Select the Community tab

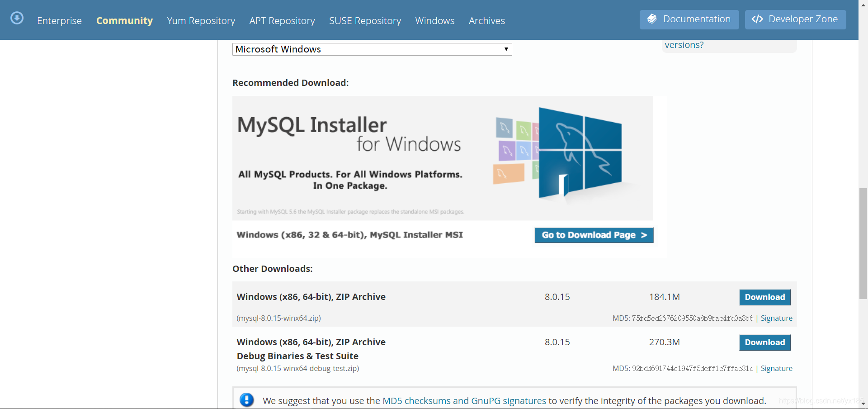pos(124,21)
